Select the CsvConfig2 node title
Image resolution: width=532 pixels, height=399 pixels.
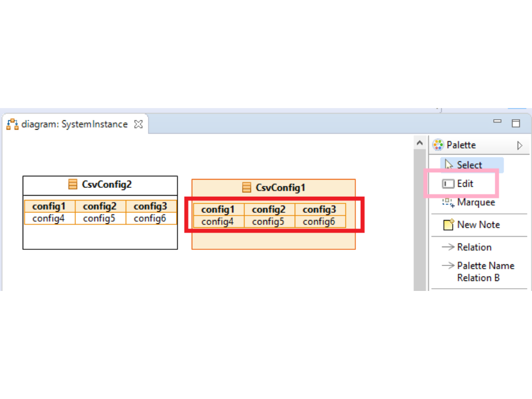pos(106,185)
